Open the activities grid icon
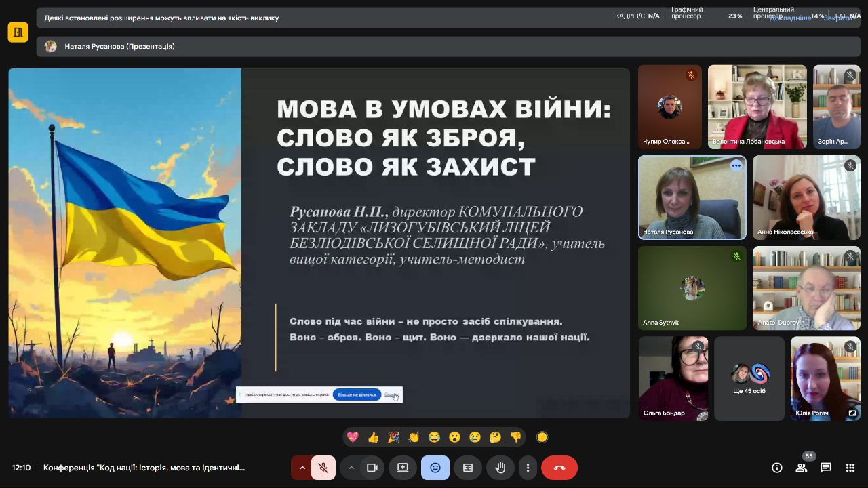The height and width of the screenshot is (488, 868). [x=850, y=468]
